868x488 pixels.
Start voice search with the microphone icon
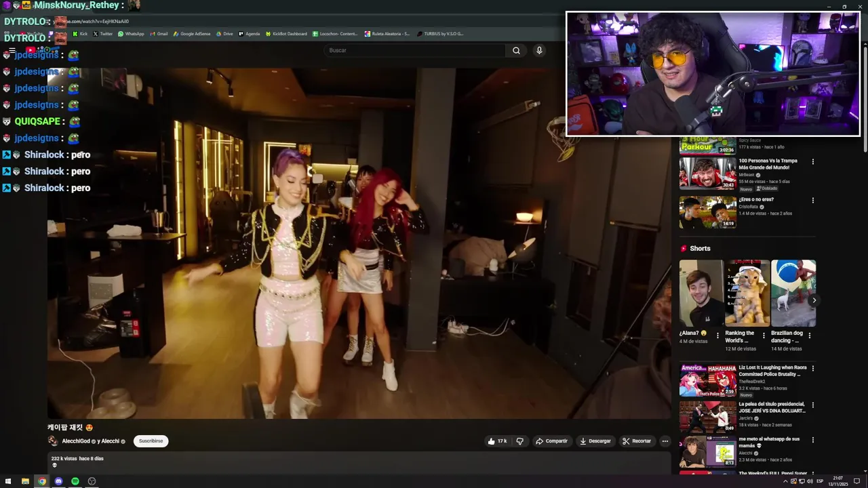539,50
